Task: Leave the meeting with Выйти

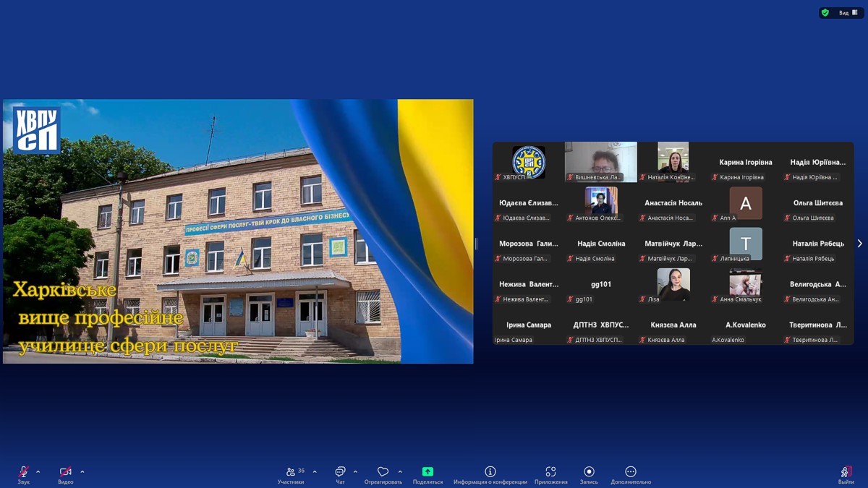Action: [846, 475]
